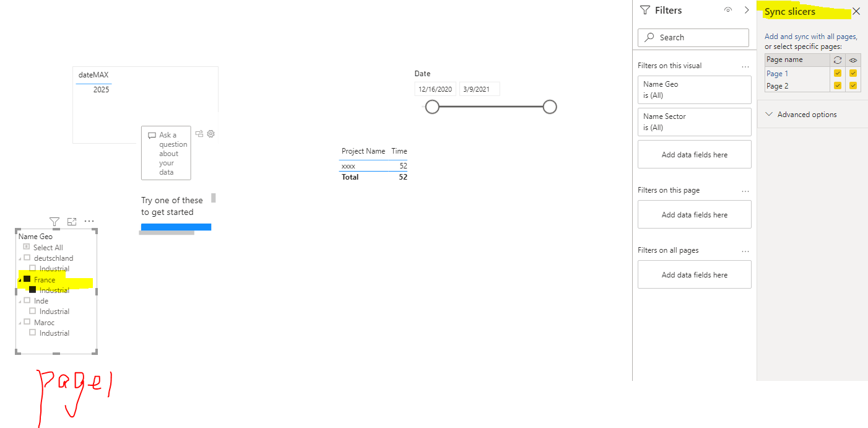Open more options ellipsis above Name Geo slicer
The image size is (868, 428).
tap(89, 221)
